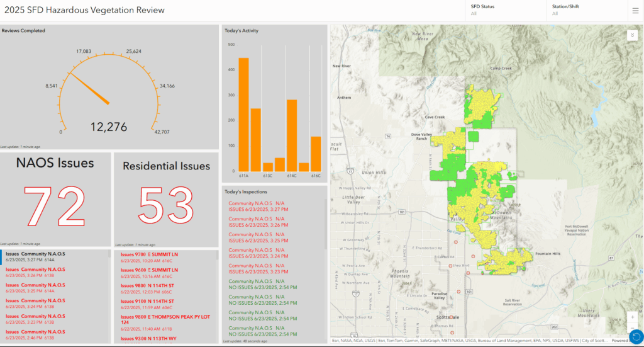Select NAOS issue at 3:23 PM 613B
This screenshot has width=644, height=347.
click(x=55, y=319)
